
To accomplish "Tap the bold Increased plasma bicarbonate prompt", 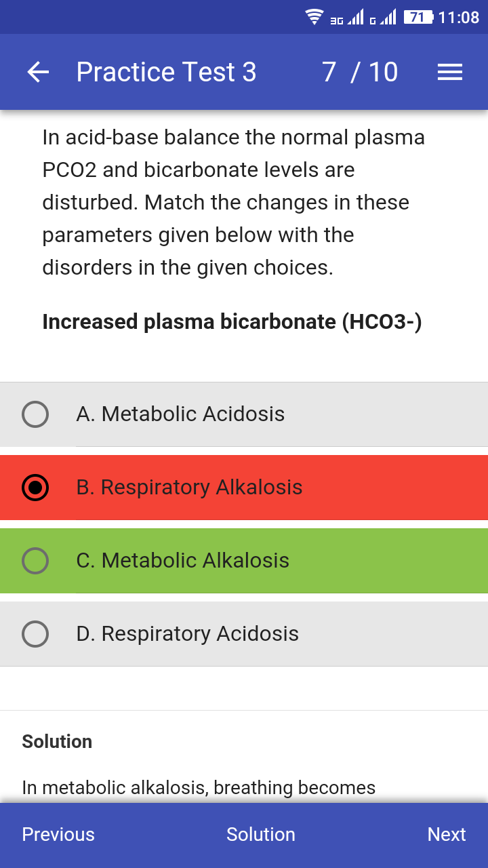I will coord(232,321).
